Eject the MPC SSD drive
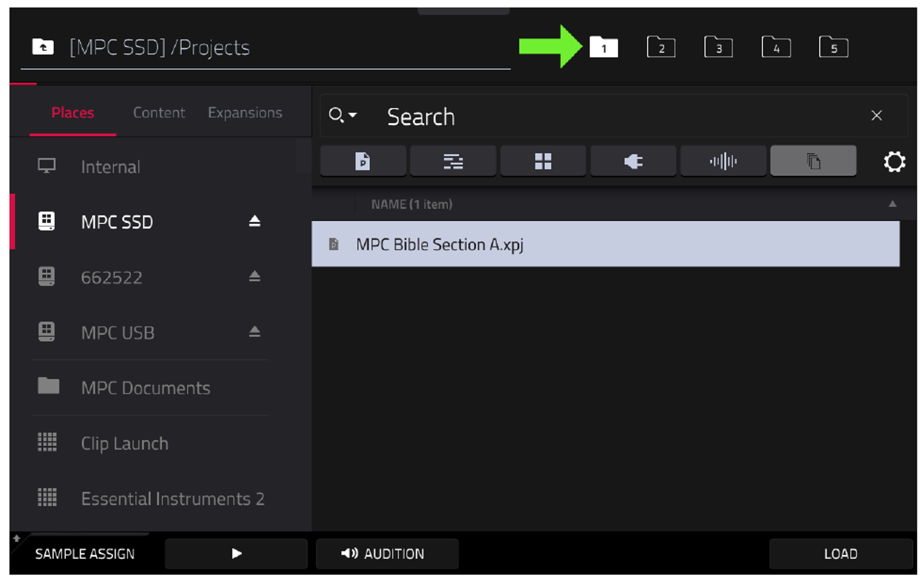Image resolution: width=924 pixels, height=586 pixels. click(x=254, y=221)
